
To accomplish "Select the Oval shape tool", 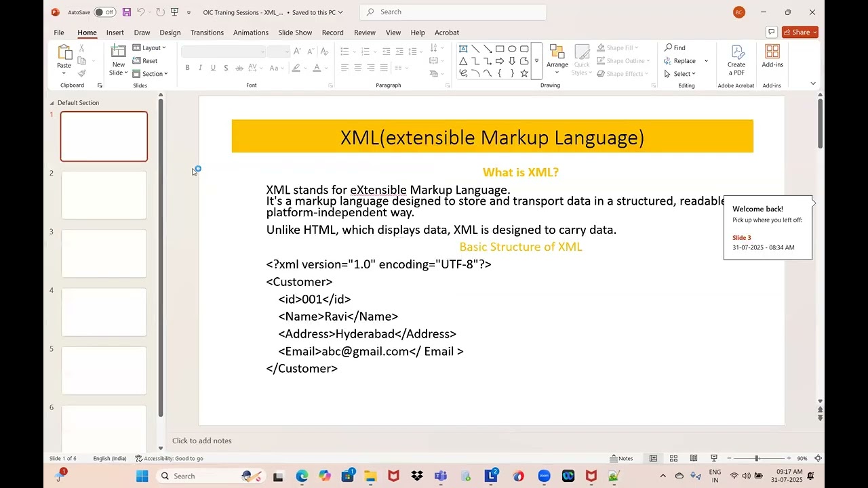I will (x=512, y=49).
